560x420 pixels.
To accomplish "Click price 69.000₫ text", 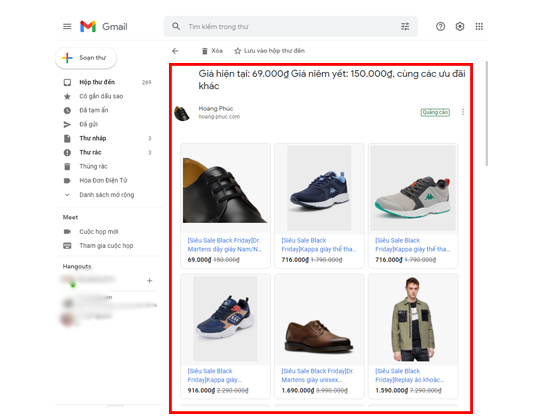I will tap(199, 260).
